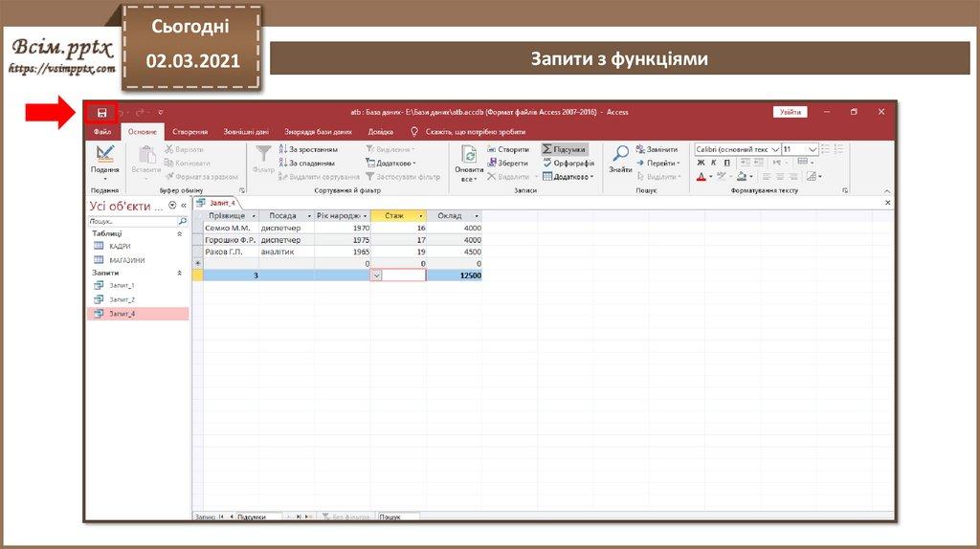Click the Увійти sign-in button

click(790, 112)
